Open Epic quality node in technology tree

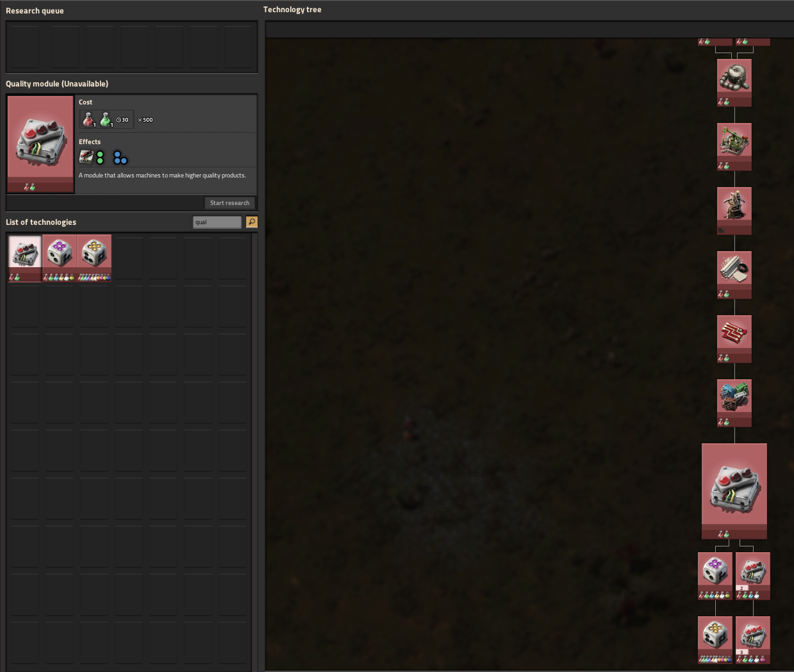tap(715, 576)
